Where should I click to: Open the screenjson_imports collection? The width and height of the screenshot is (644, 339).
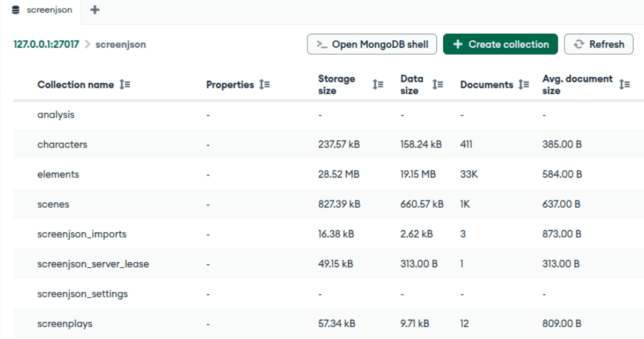[82, 234]
